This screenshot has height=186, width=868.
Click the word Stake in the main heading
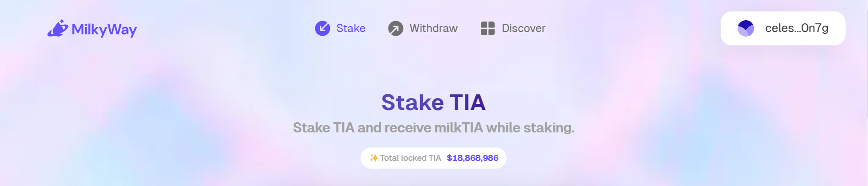(x=413, y=102)
